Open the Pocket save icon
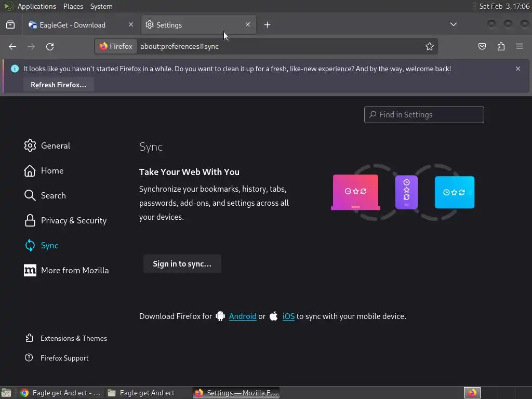The height and width of the screenshot is (399, 532). pos(482,46)
